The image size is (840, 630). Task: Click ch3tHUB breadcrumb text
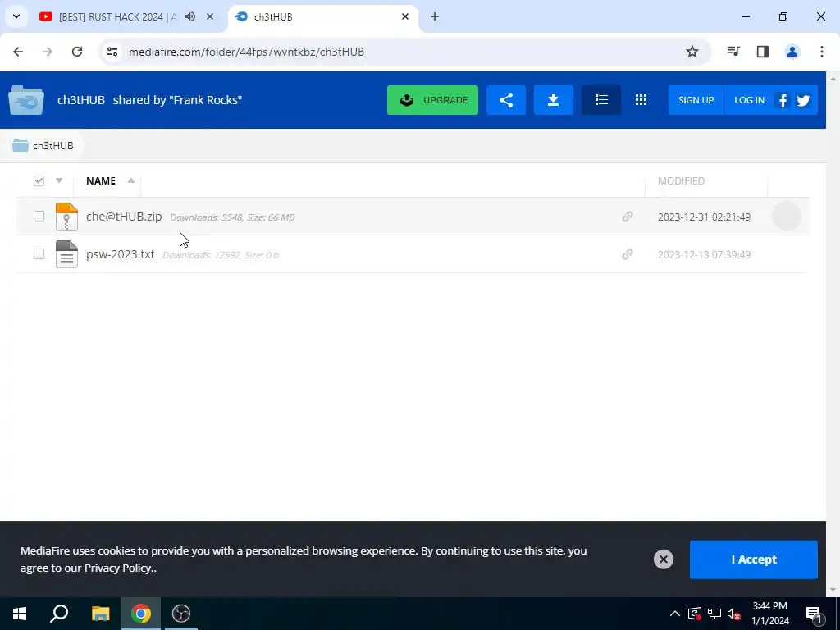tap(53, 146)
